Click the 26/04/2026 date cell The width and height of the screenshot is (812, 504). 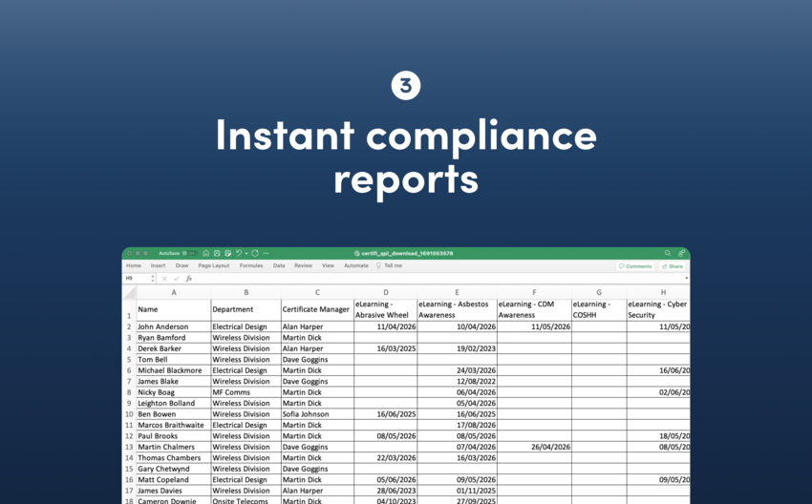[x=534, y=447]
